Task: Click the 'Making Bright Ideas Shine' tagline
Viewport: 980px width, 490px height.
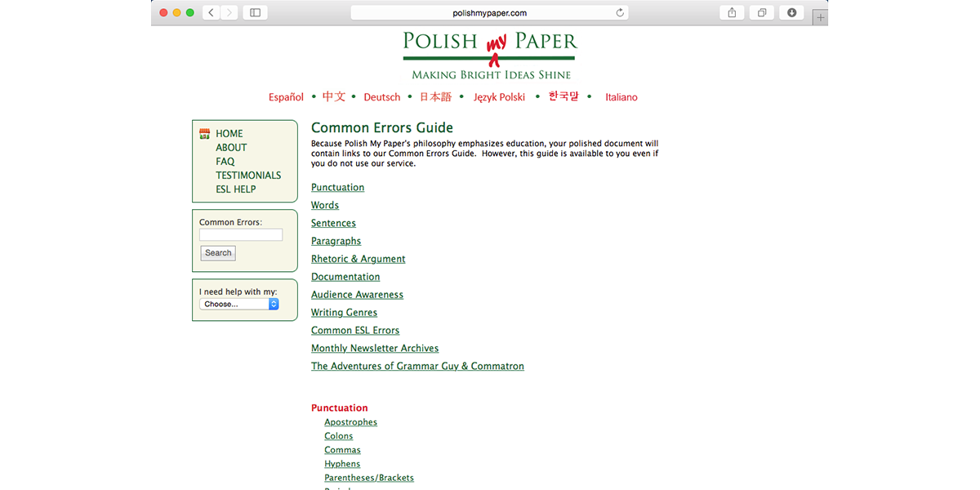Action: (x=492, y=75)
